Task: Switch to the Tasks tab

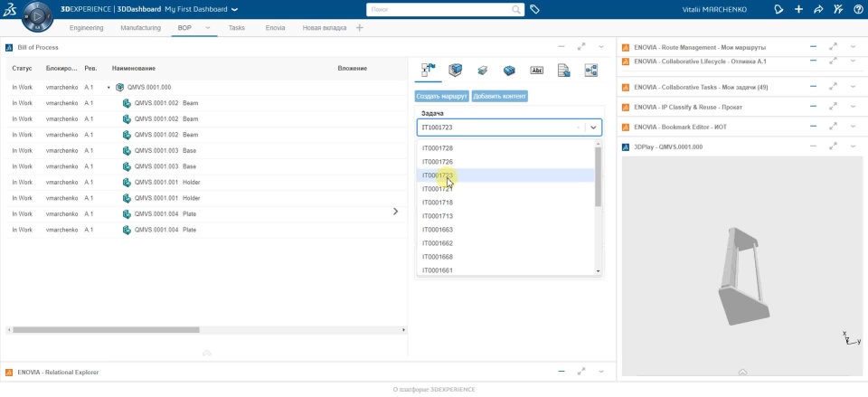Action: click(236, 28)
